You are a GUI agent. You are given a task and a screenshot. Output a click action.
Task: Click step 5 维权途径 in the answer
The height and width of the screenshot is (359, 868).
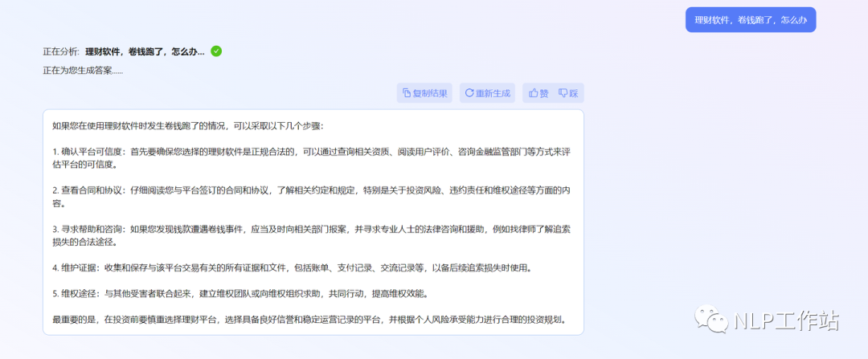(x=241, y=293)
